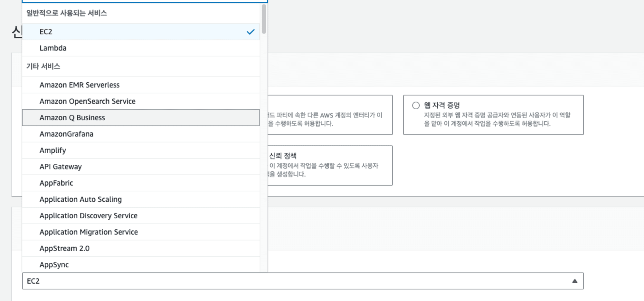Select the 웹 자격 증명 radio button
Screen dimensions: 644x301
(416, 105)
